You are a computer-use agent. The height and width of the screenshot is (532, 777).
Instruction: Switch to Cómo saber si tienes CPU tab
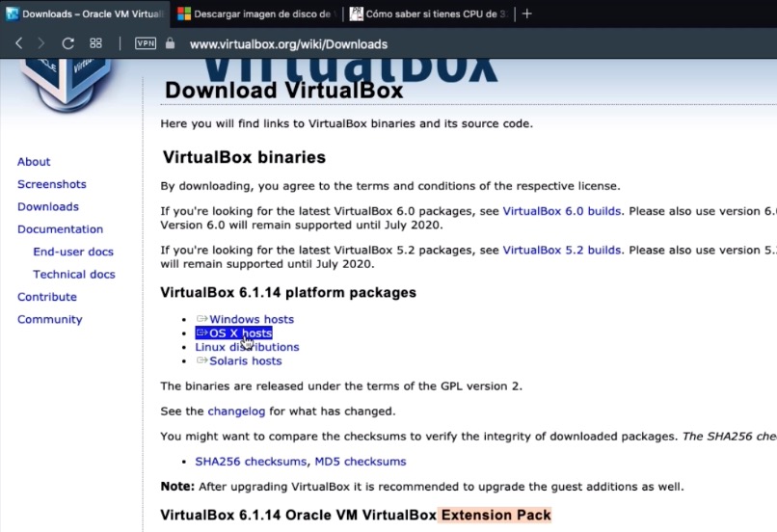pos(430,13)
